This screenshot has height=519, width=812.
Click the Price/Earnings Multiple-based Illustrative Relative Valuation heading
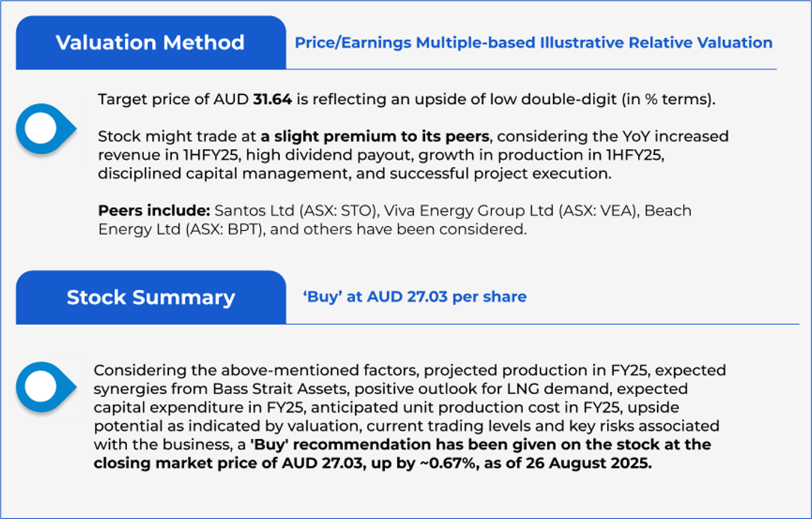[x=534, y=43]
